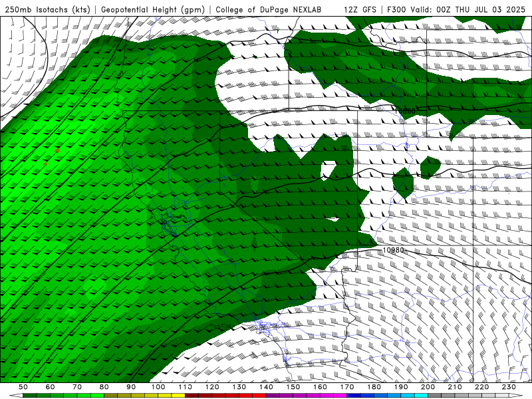Click the "80" legend value
Screen dimensions: 532x399
tap(104, 387)
